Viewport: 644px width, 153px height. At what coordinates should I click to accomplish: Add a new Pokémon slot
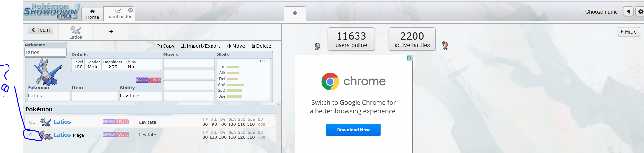[111, 32]
